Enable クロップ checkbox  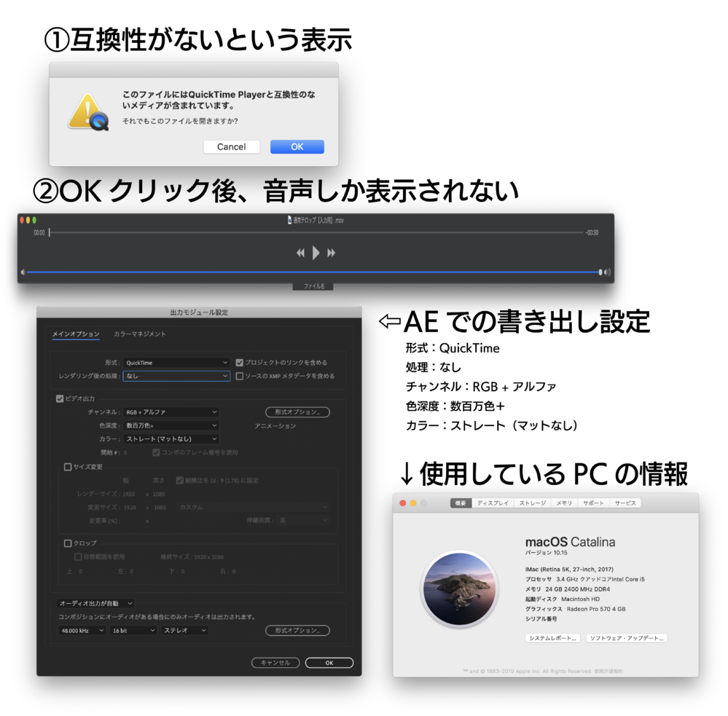click(x=68, y=543)
